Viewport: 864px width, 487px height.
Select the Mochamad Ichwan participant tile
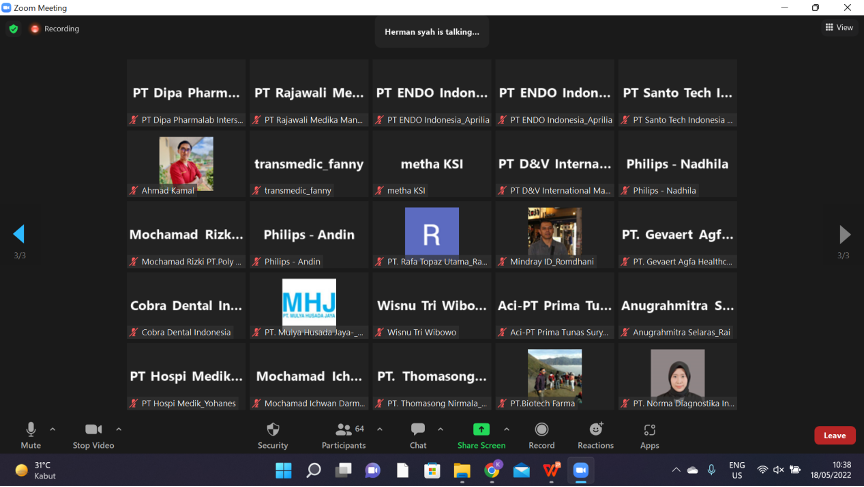tap(309, 376)
